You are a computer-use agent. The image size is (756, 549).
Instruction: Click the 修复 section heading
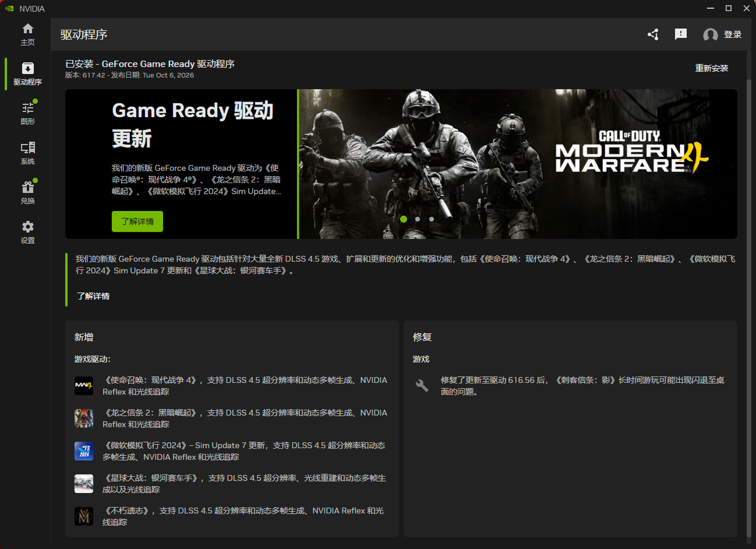pos(422,337)
